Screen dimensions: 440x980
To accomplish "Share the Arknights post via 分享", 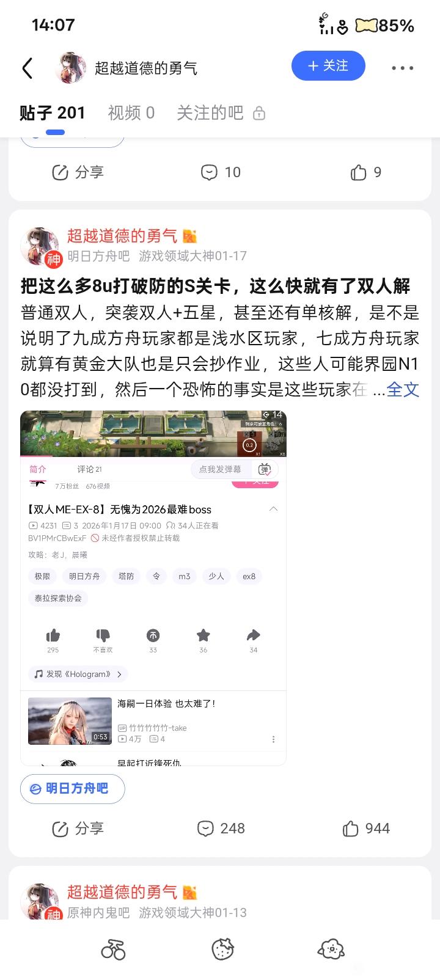I will coord(78,828).
